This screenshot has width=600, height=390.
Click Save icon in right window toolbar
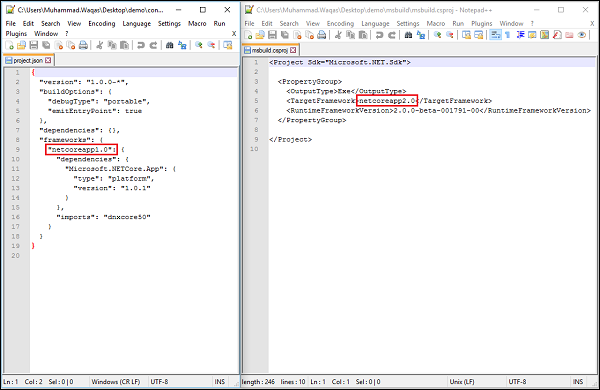272,35
